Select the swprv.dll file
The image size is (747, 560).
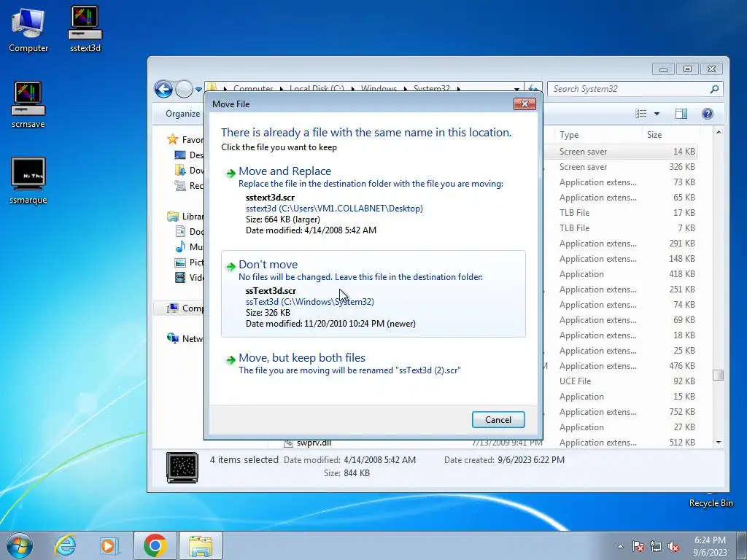pos(314,443)
